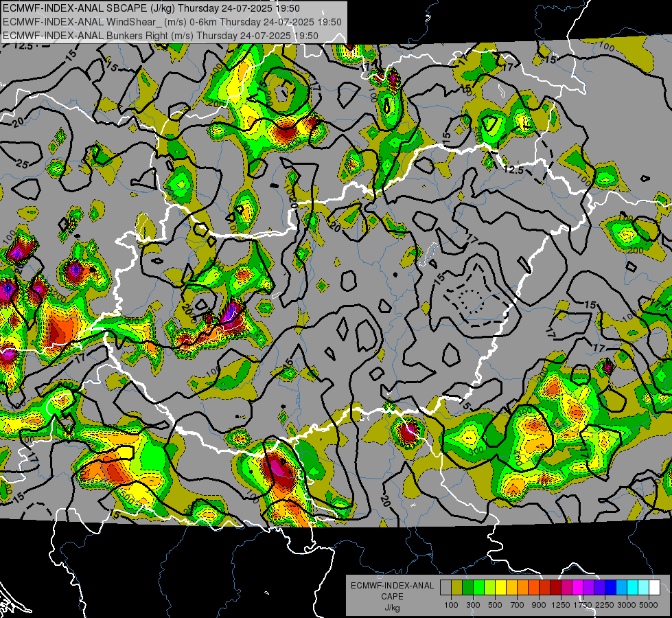672x618 pixels.
Task: Click the '300' legend tick value
Action: pyautogui.click(x=473, y=605)
